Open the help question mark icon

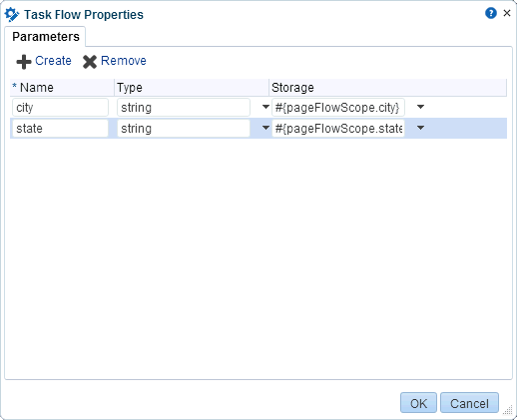tap(491, 13)
